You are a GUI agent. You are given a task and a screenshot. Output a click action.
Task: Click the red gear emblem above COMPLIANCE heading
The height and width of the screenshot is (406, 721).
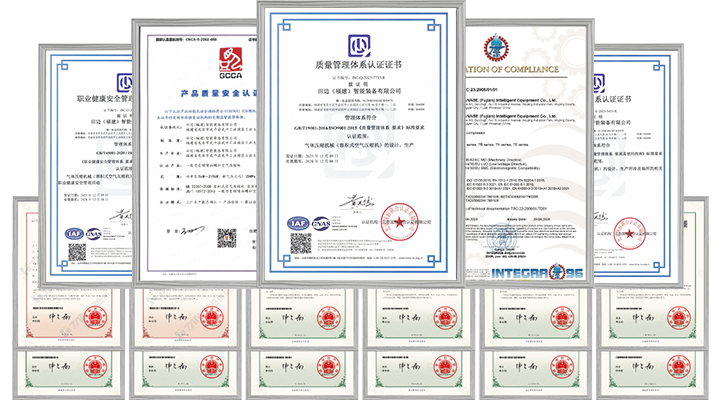[x=496, y=48]
